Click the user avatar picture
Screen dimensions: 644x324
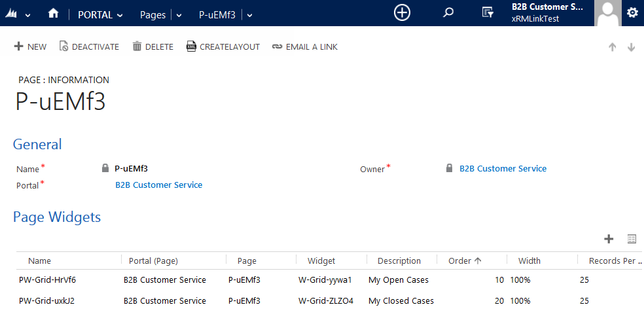pyautogui.click(x=608, y=13)
